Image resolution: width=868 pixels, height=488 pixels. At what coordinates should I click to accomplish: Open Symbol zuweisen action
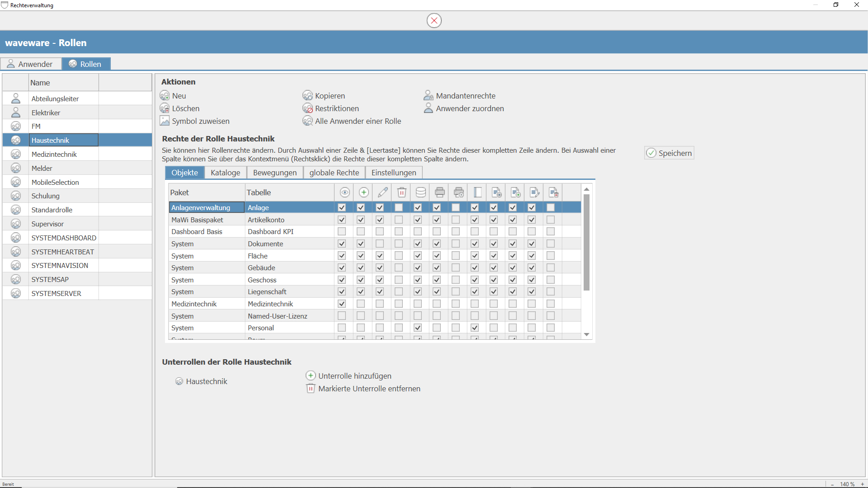(200, 121)
